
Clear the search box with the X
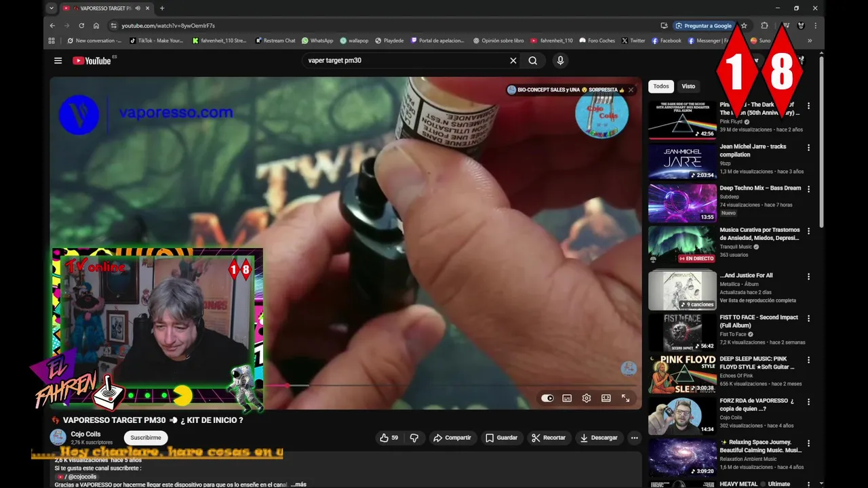click(513, 60)
